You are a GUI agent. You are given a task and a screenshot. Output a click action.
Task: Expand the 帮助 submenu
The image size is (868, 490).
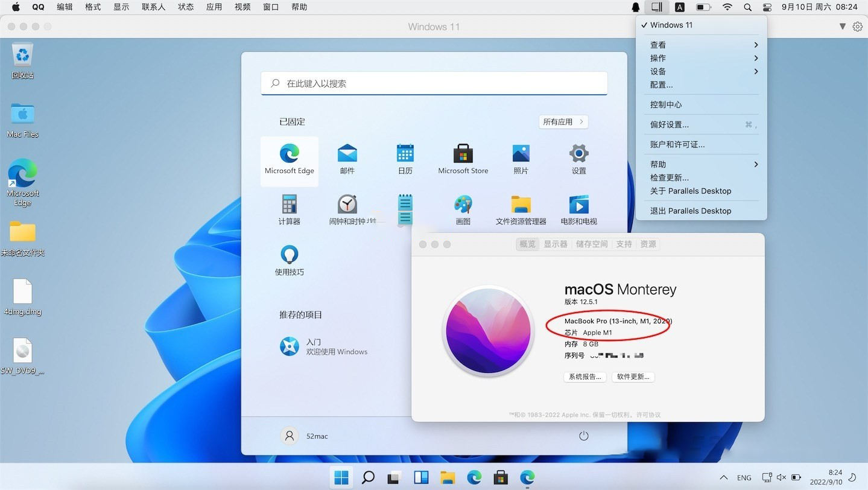(657, 164)
